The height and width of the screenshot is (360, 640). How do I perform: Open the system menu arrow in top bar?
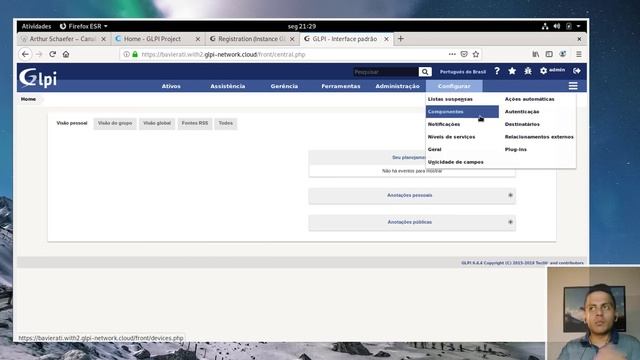(578, 26)
